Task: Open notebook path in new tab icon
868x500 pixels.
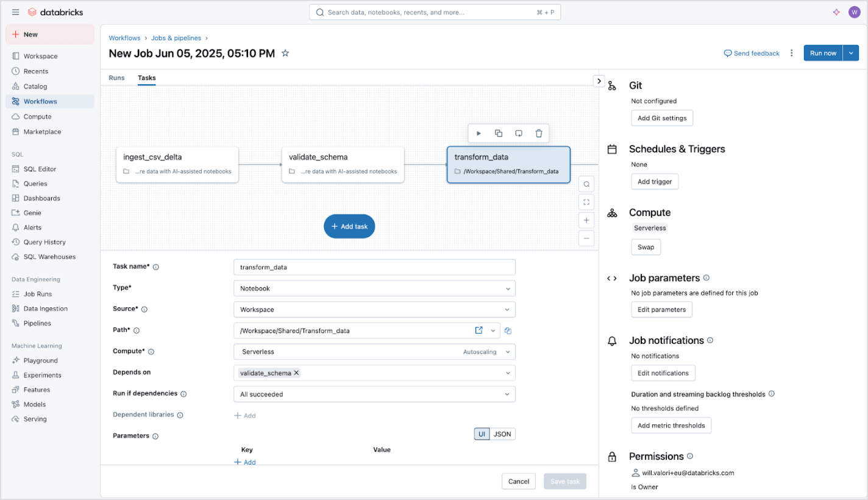Action: pos(479,330)
